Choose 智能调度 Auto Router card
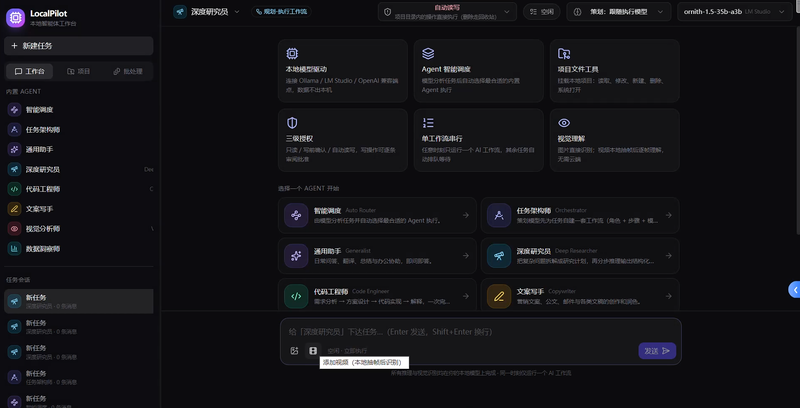Screen dimensions: 800x408 click(x=377, y=215)
